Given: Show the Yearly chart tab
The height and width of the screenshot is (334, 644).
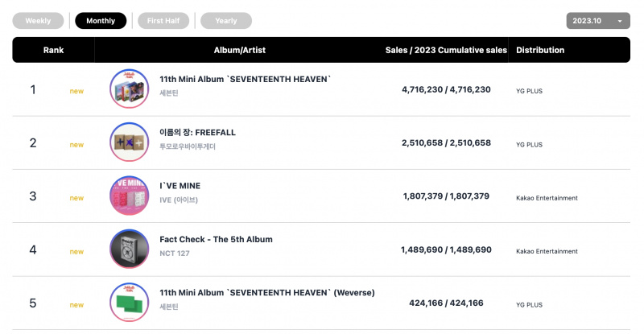Looking at the screenshot, I should [x=226, y=21].
